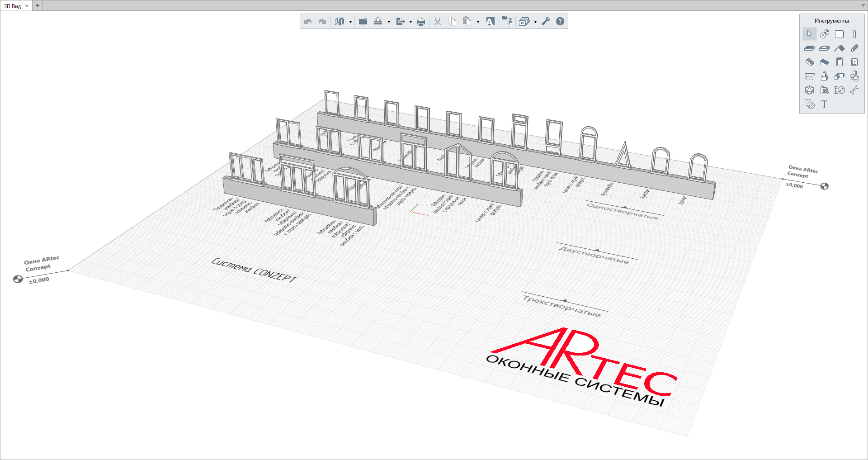
Task: Select the Roof tool
Action: 840,48
